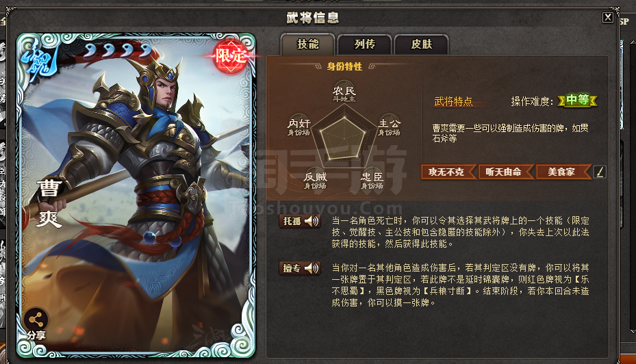Open the 列传 biography tab
This screenshot has height=364, width=636.
365,44
